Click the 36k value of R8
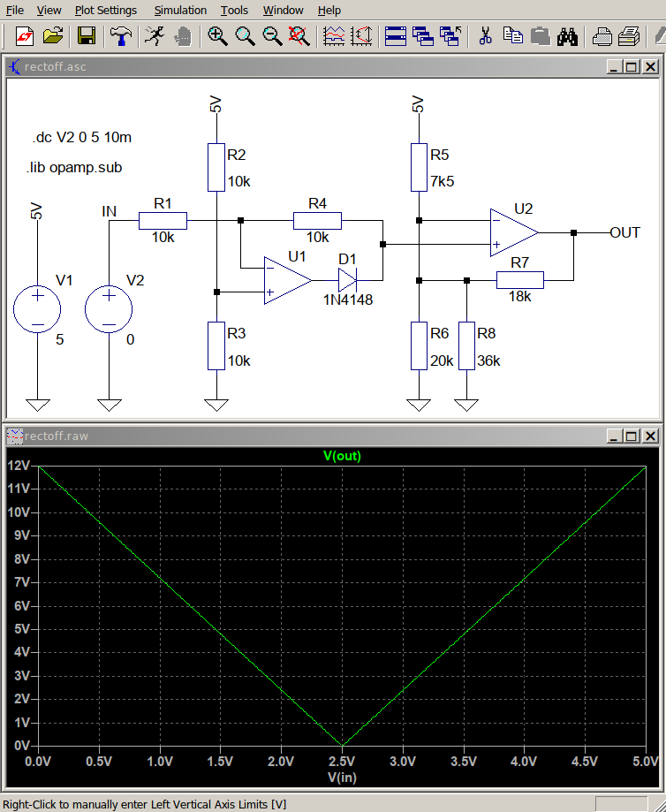The width and height of the screenshot is (666, 812). (x=488, y=360)
